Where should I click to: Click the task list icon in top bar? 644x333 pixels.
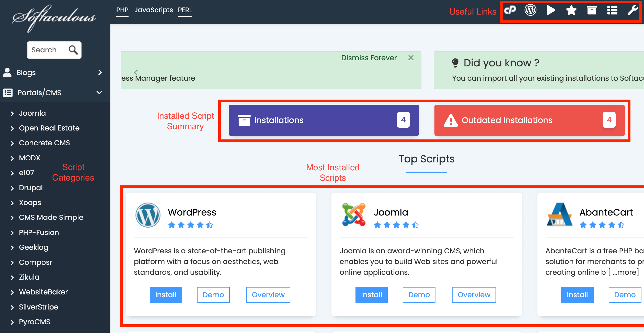(612, 10)
